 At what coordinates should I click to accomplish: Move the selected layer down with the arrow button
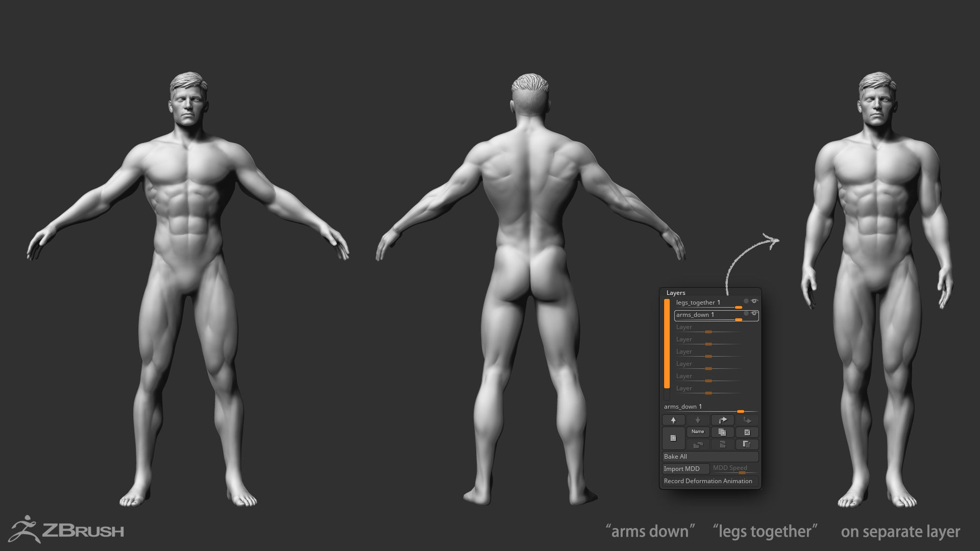pos(698,420)
